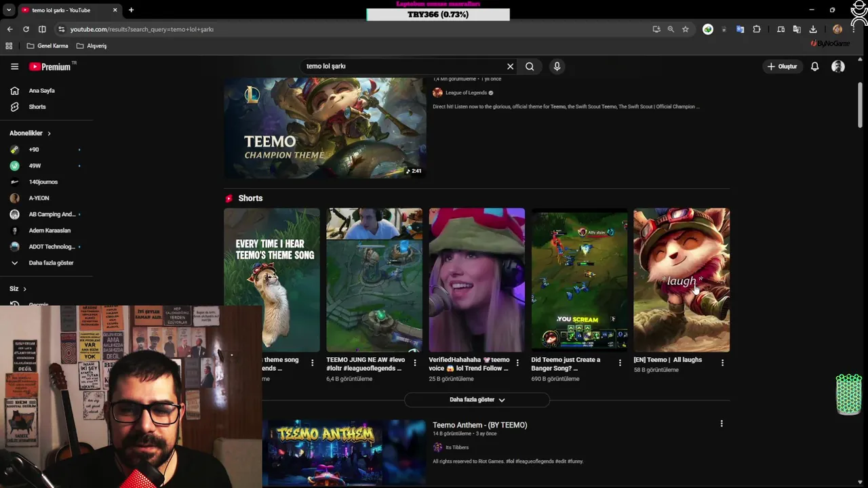Viewport: 868px width, 488px height.
Task: View site information icon in address bar
Action: (x=61, y=29)
